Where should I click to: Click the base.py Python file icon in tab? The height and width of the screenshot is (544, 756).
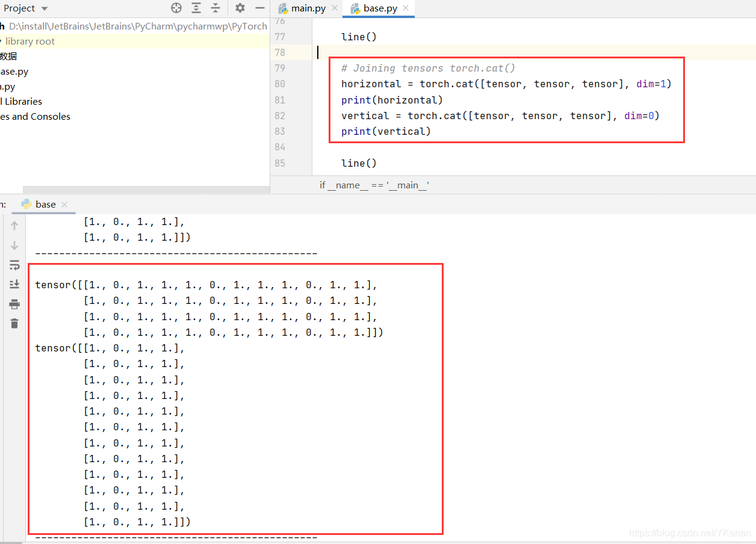click(355, 8)
